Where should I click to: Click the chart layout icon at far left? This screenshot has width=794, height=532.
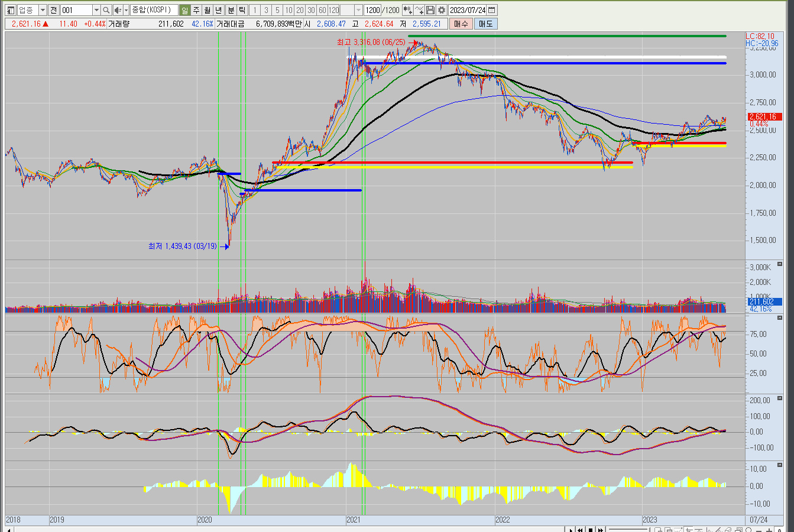(11, 10)
